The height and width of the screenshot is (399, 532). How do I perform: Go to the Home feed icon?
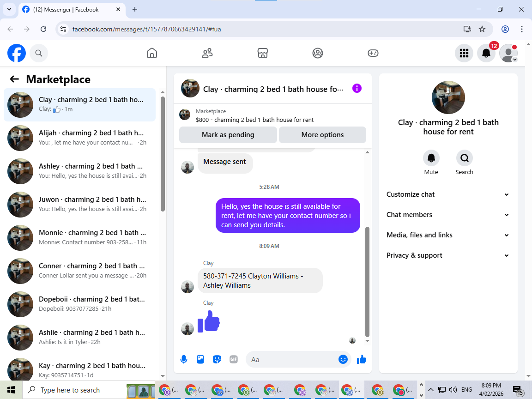coord(151,53)
